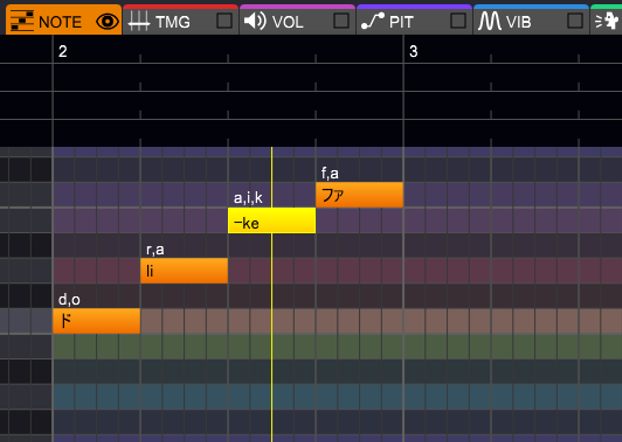Click the phoneme label a,i,k
622x442 pixels.
click(x=248, y=198)
